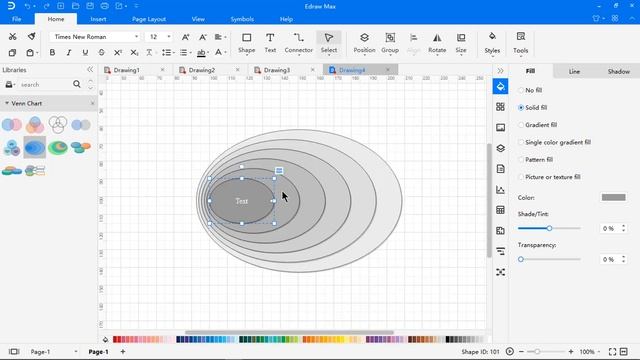Click the search magnifier in Libraries
The width and height of the screenshot is (640, 360).
[x=77, y=84]
